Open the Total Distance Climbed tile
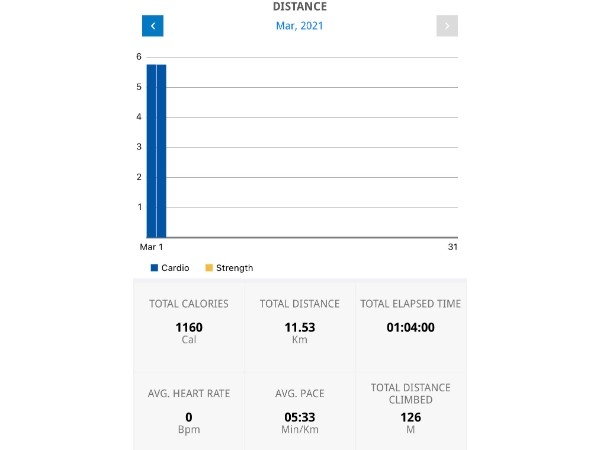600x450 pixels. (x=410, y=408)
